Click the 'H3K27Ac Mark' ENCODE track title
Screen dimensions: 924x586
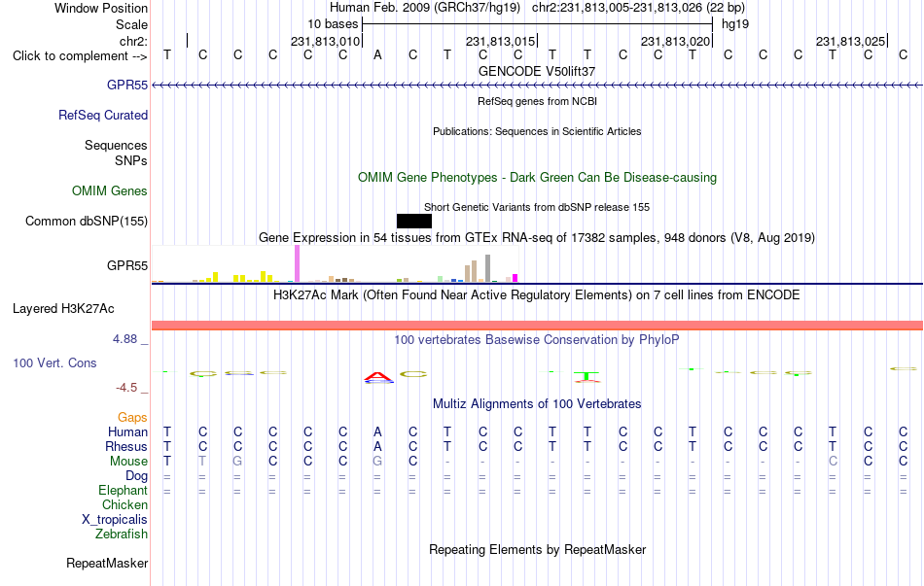point(537,295)
